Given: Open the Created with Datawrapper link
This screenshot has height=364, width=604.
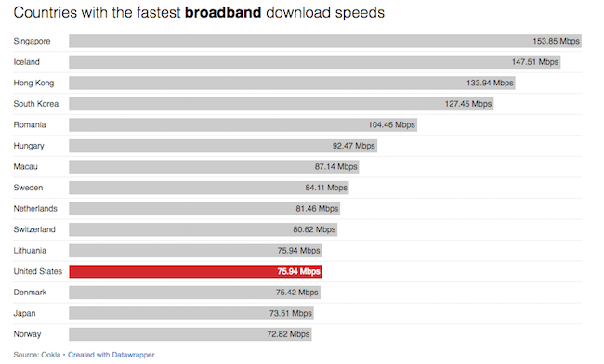Looking at the screenshot, I should [x=111, y=355].
